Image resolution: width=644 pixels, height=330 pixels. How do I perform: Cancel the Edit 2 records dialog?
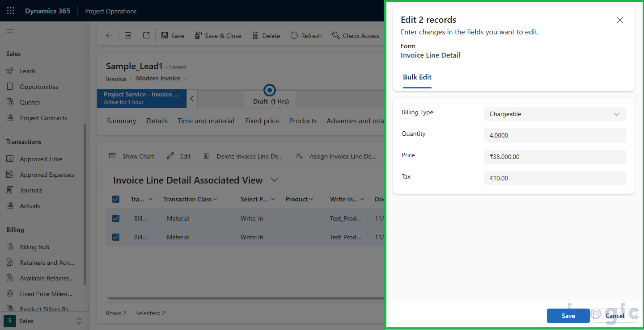[x=614, y=316]
